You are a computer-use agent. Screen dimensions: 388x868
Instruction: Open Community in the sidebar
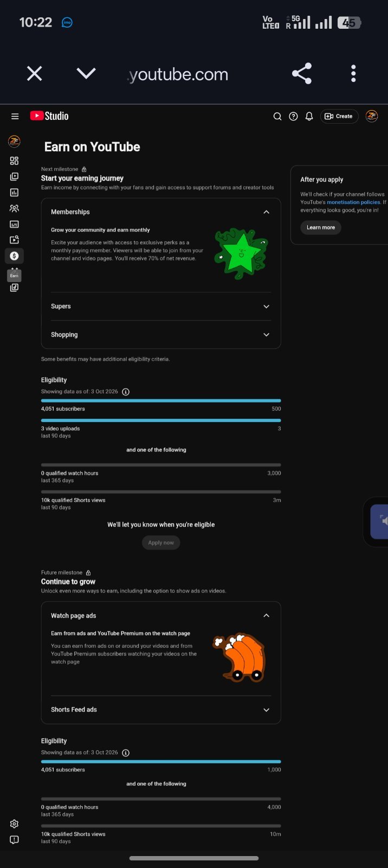pyautogui.click(x=14, y=208)
